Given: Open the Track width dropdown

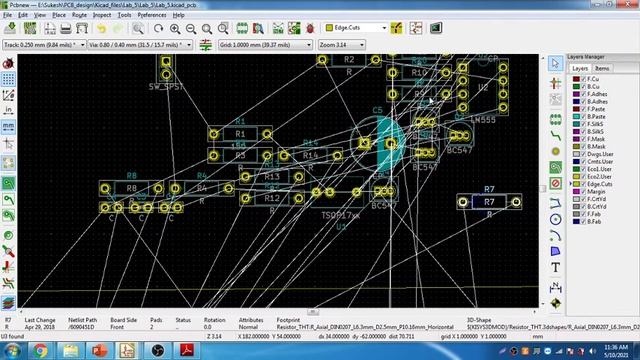Looking at the screenshot, I should click(44, 45).
